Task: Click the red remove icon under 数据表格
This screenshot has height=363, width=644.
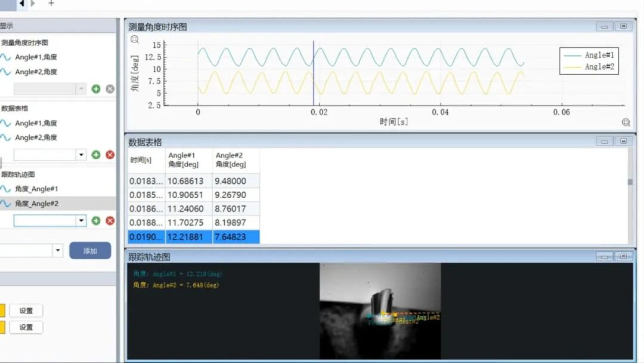Action: 110,155
